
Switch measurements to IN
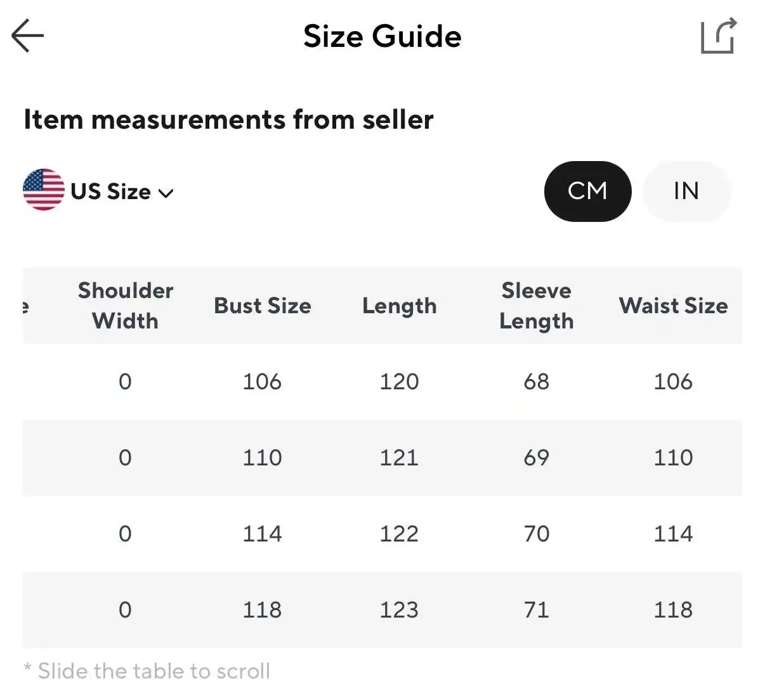point(686,191)
